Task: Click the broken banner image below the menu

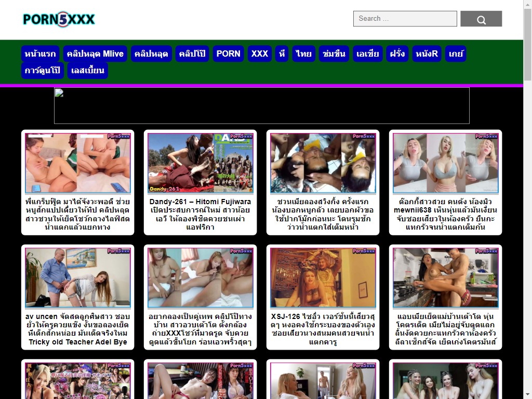Action: coord(261,105)
